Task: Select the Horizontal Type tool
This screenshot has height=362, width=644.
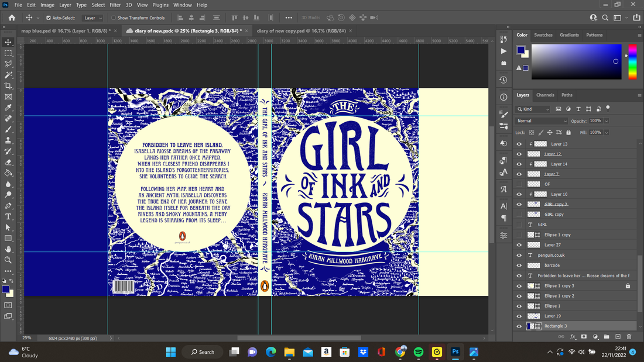Action: click(x=8, y=216)
